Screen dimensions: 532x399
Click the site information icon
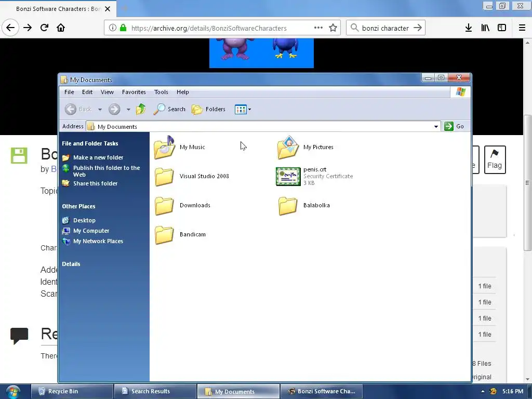[x=113, y=28]
